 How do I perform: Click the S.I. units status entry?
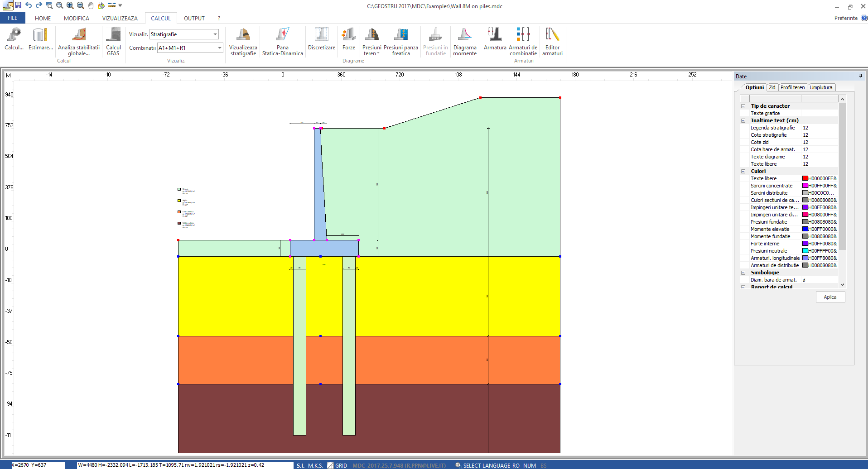click(301, 465)
